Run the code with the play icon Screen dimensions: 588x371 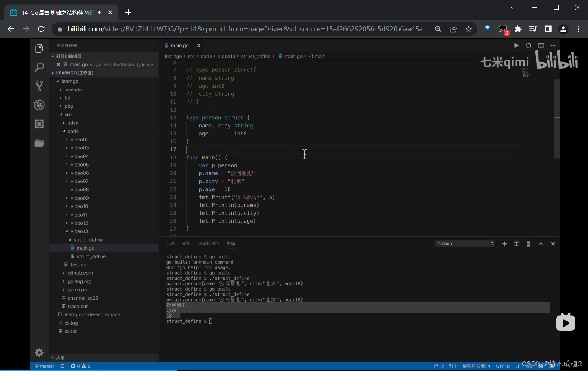(516, 46)
